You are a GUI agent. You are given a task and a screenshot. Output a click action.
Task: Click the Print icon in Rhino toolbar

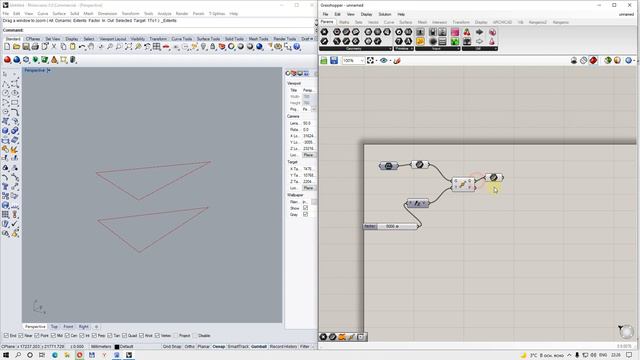coord(35,47)
